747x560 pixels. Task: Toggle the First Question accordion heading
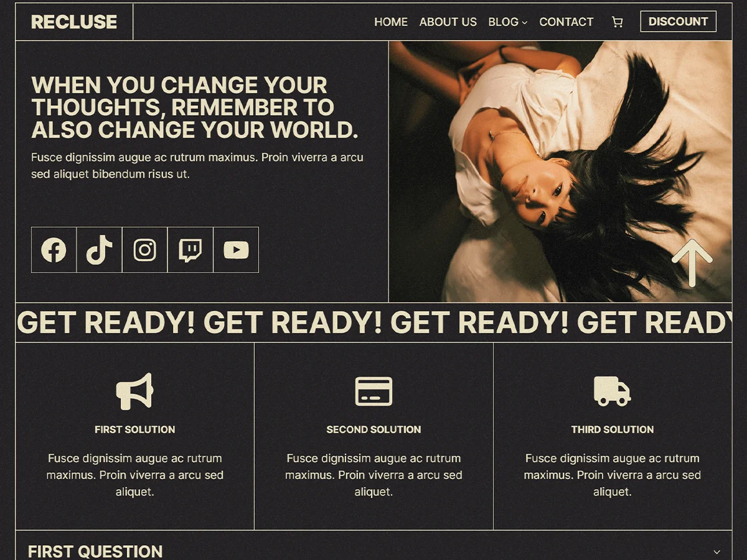[x=95, y=551]
